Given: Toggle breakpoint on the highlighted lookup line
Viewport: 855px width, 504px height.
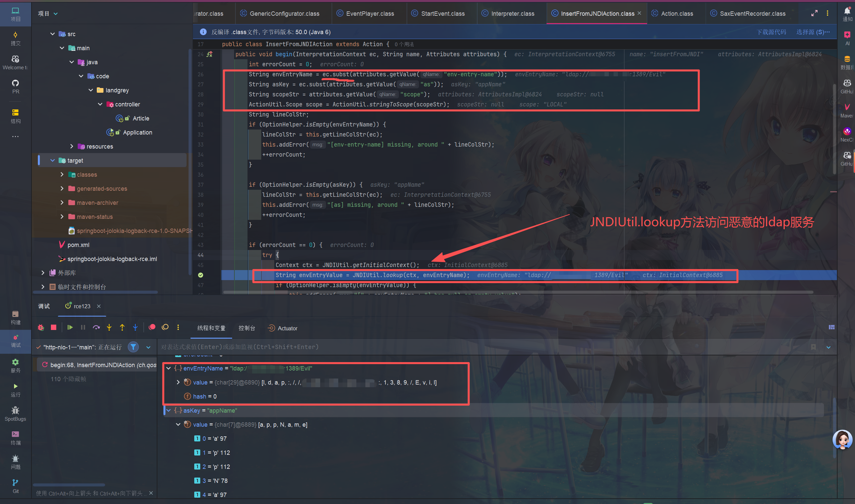Looking at the screenshot, I should [x=201, y=275].
